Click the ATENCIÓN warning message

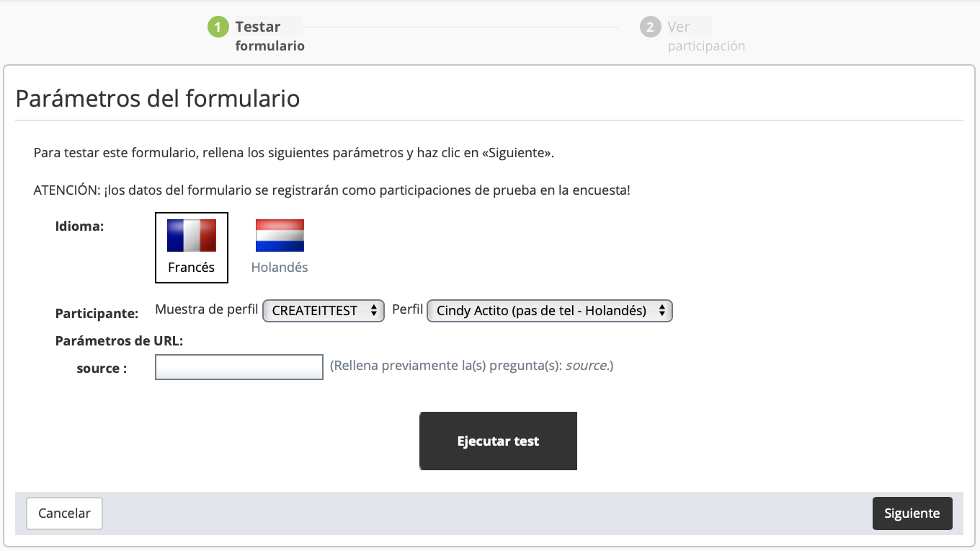331,191
